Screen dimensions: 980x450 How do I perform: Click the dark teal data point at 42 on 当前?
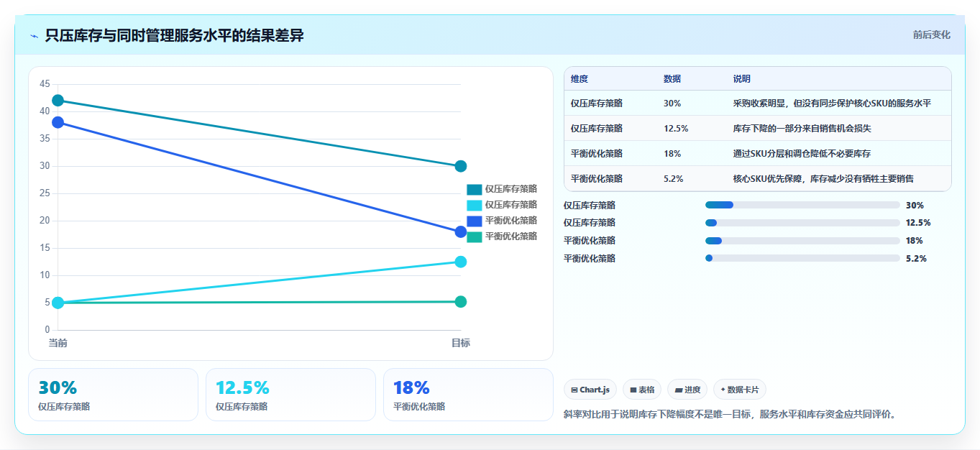click(58, 101)
